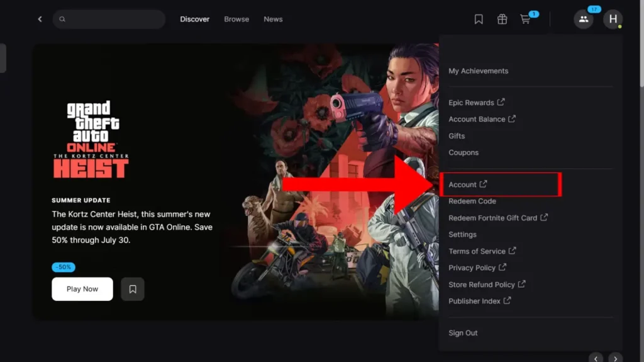The width and height of the screenshot is (644, 362).
Task: Click the Play Now button
Action: (x=82, y=289)
